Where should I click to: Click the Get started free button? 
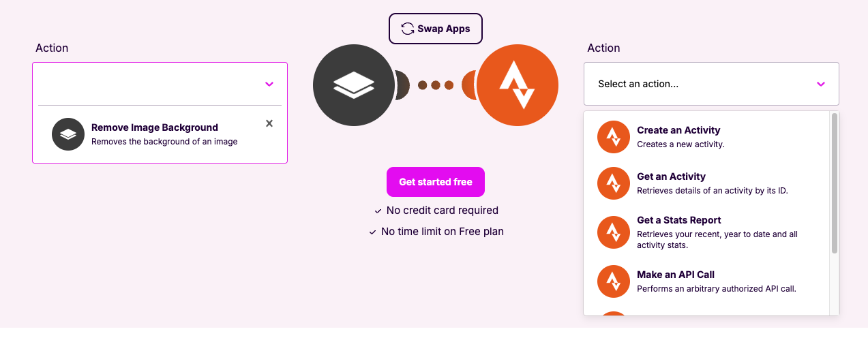(x=435, y=182)
